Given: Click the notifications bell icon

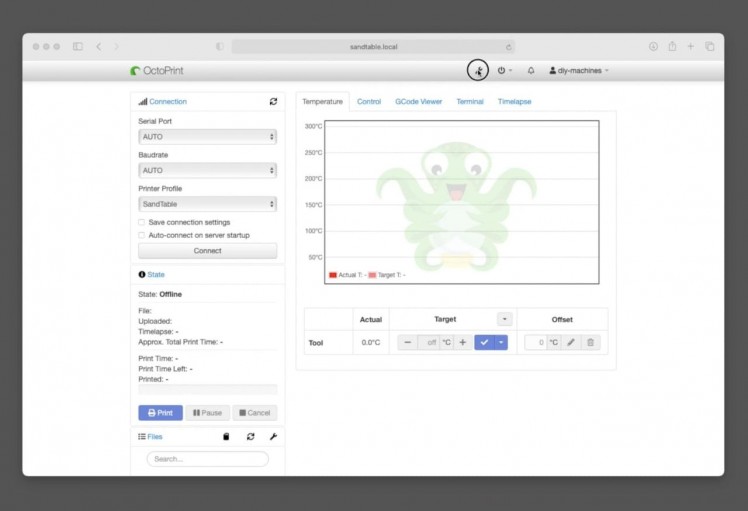Looking at the screenshot, I should (x=531, y=71).
